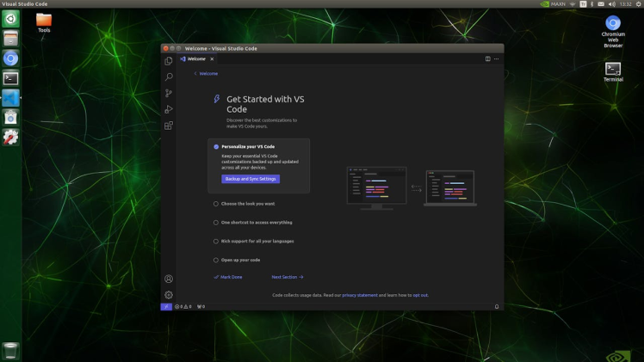Open the Explorer view in activity bar
The height and width of the screenshot is (362, 644).
click(169, 61)
